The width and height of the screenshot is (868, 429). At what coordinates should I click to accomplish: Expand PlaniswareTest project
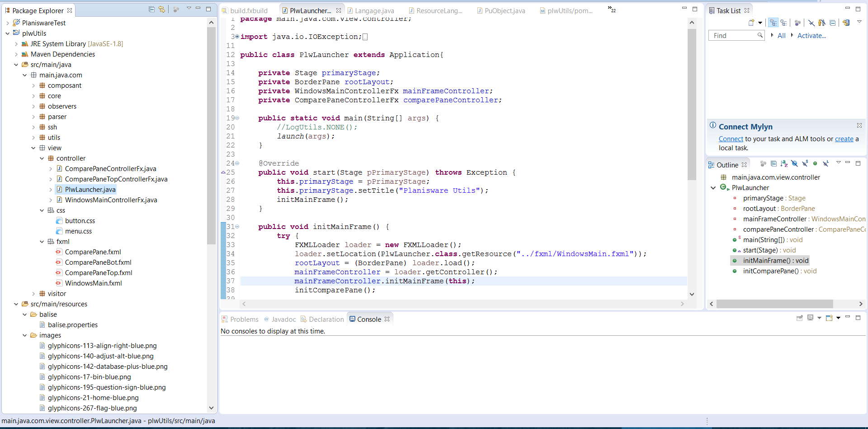pos(7,23)
